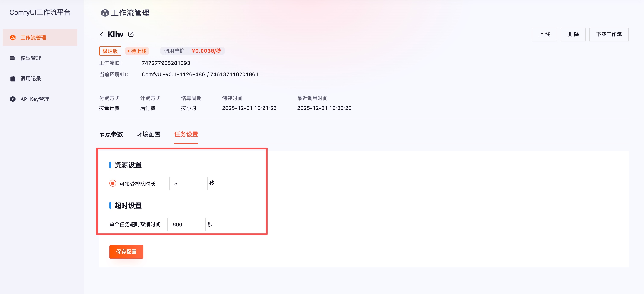Open 调用记录 in the sidebar
Screen dimensions: 644x294
31,79
